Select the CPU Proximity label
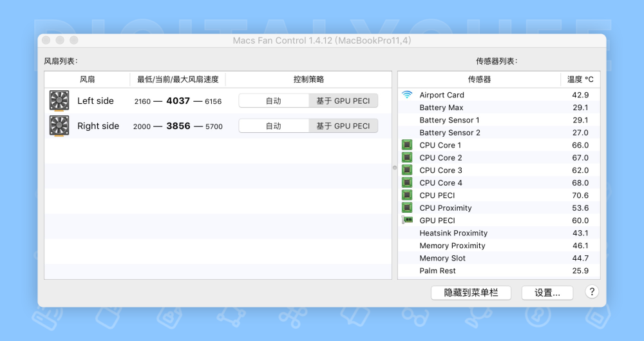 tap(446, 208)
